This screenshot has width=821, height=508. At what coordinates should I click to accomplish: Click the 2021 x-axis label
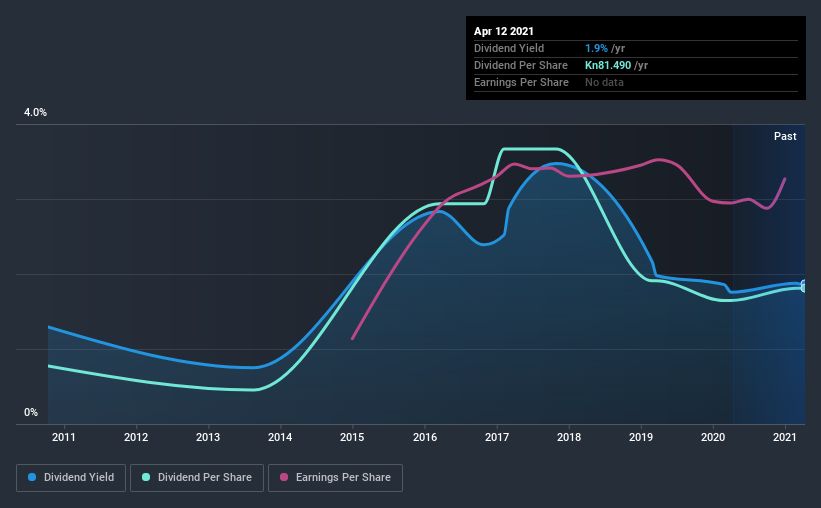pos(785,437)
